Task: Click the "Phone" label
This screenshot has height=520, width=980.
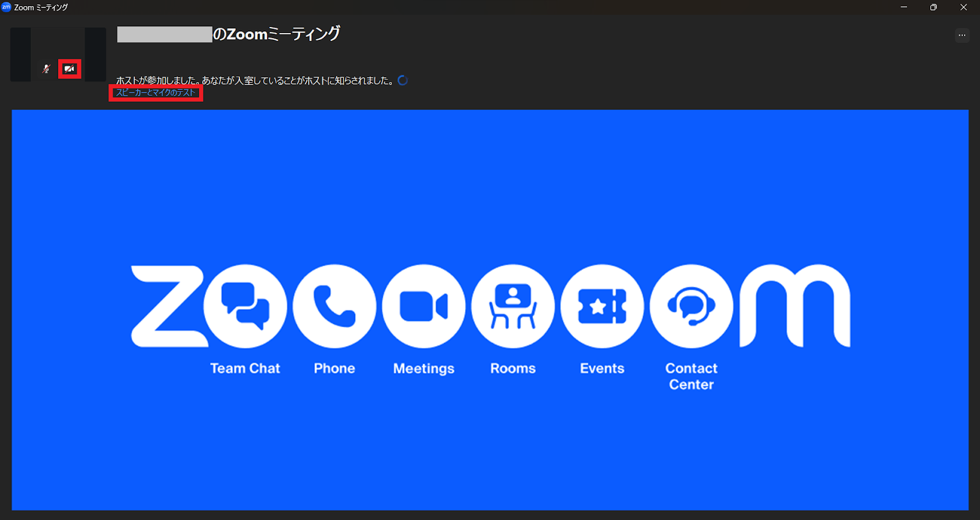Action: 334,368
